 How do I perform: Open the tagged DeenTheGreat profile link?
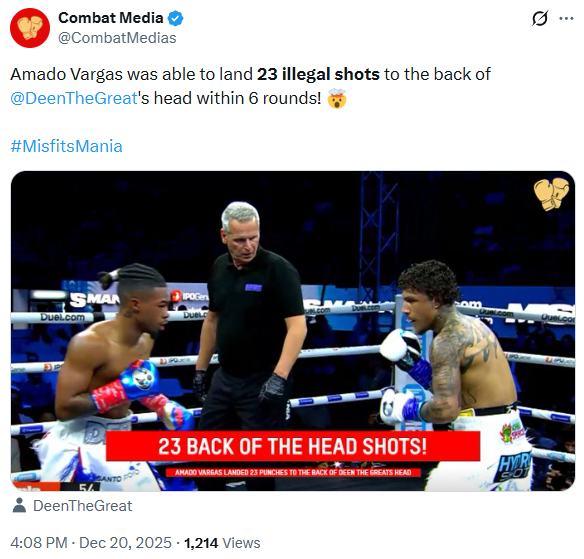83,506
